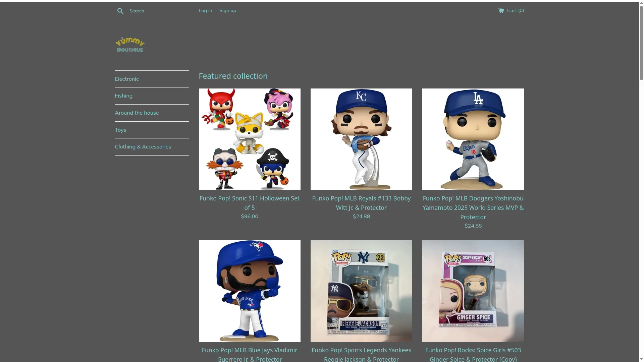Click Spice Girls #503 Ginger Spice title
644x362 pixels.
[x=473, y=354]
